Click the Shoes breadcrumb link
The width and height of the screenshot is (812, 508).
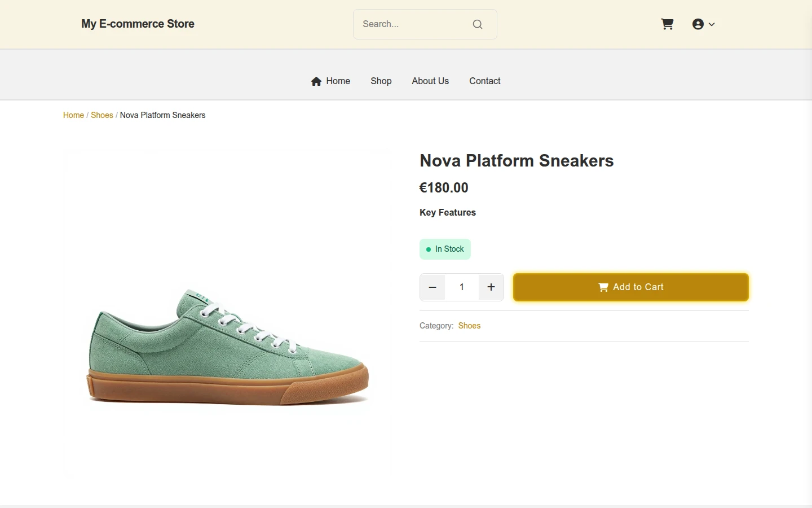pos(102,115)
